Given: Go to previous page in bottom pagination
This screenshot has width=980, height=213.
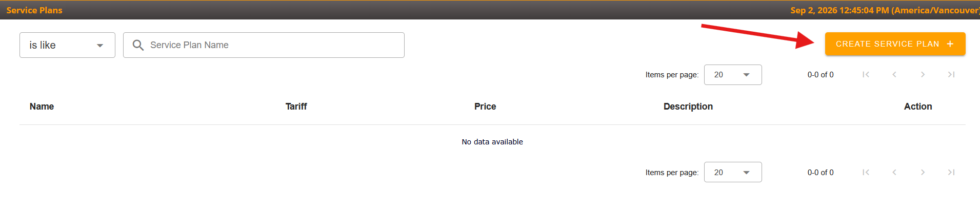Looking at the screenshot, I should (894, 172).
